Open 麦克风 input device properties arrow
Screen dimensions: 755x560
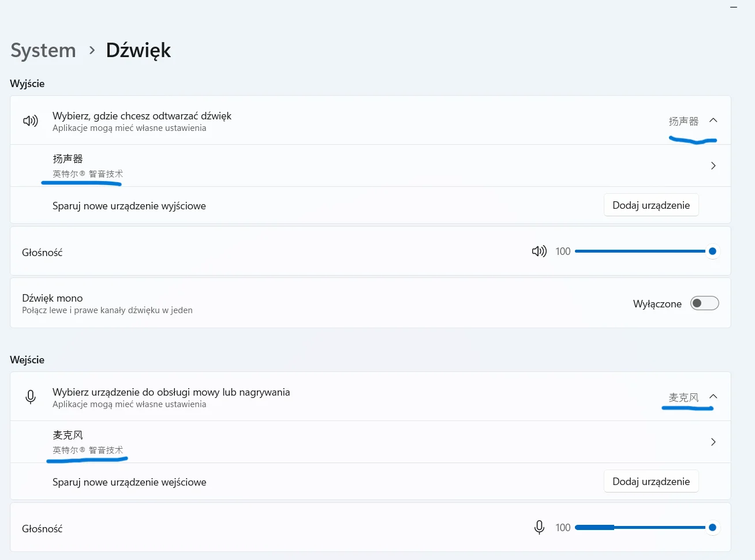pyautogui.click(x=713, y=442)
